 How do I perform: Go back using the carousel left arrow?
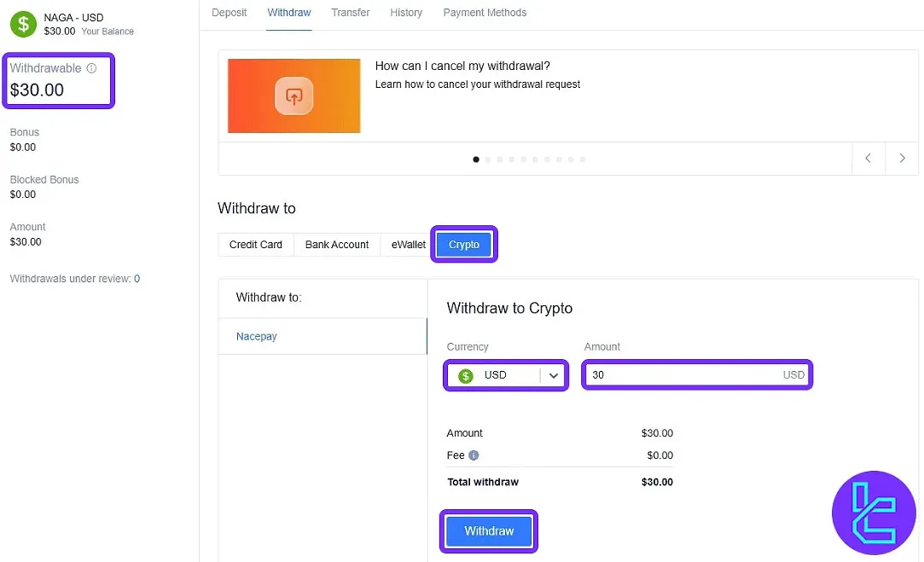868,159
